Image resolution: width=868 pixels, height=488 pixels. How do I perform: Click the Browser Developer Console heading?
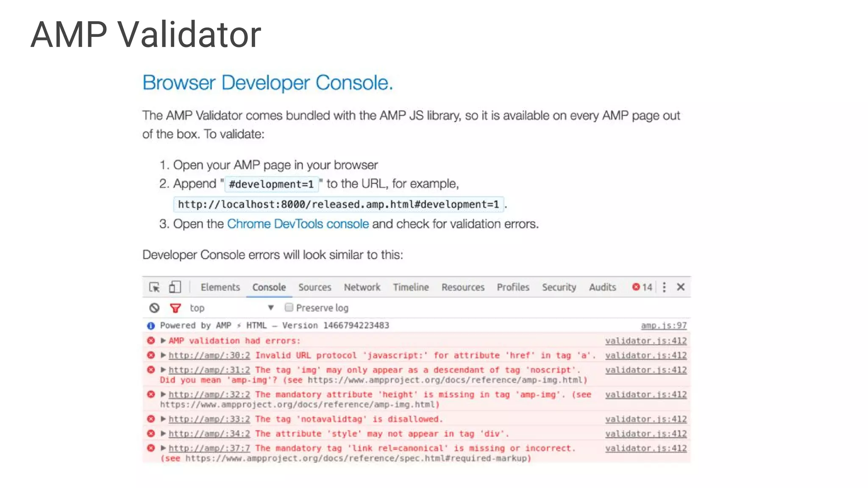pos(268,83)
